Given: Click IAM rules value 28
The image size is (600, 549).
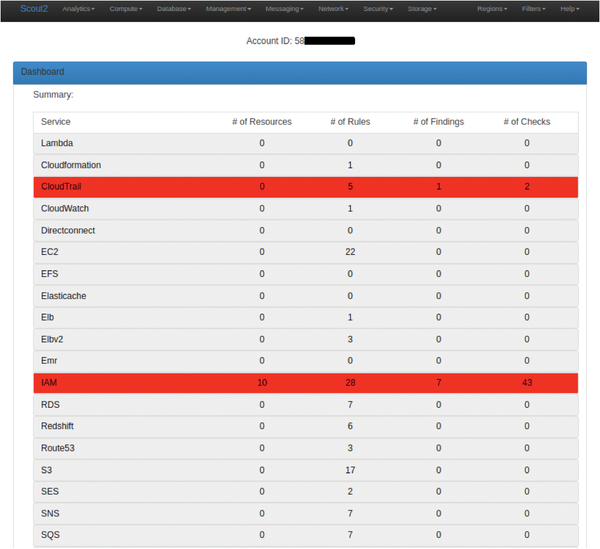Looking at the screenshot, I should point(351,383).
